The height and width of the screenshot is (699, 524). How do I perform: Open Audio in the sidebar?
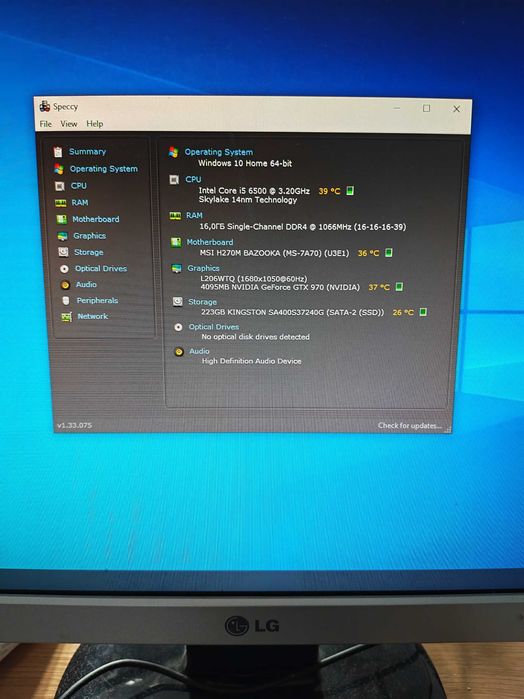[x=86, y=284]
